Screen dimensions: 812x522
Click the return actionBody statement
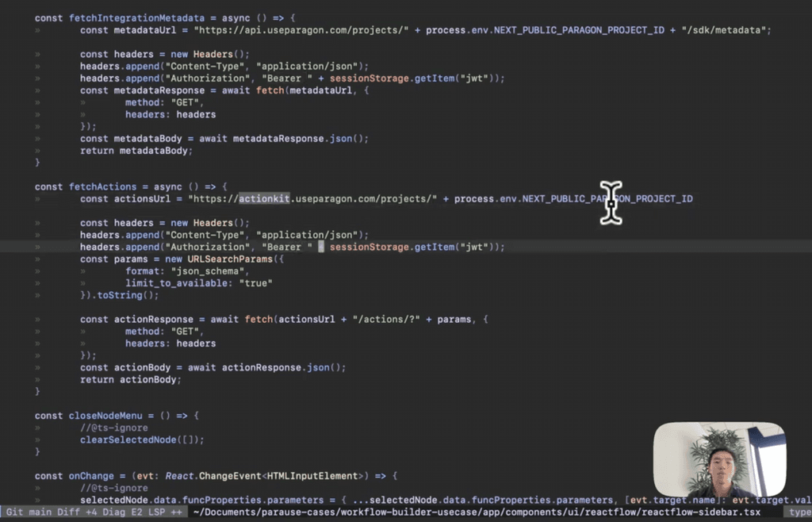(x=131, y=379)
